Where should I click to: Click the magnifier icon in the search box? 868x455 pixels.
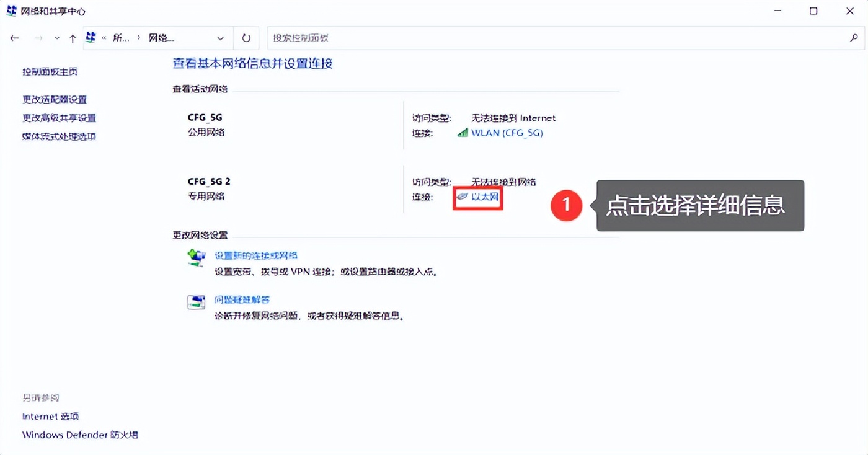(x=854, y=37)
